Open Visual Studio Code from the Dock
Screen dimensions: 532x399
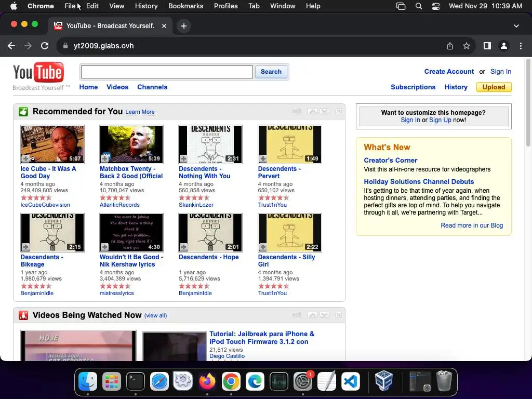click(x=351, y=381)
